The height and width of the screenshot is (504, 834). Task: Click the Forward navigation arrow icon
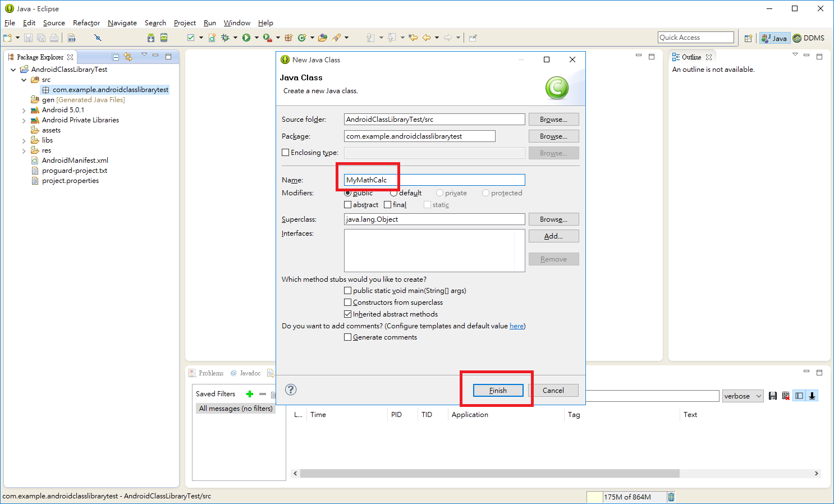pyautogui.click(x=448, y=38)
